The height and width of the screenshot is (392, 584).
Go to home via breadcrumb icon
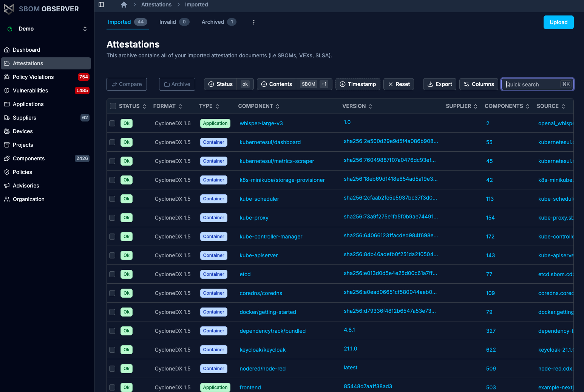(124, 5)
